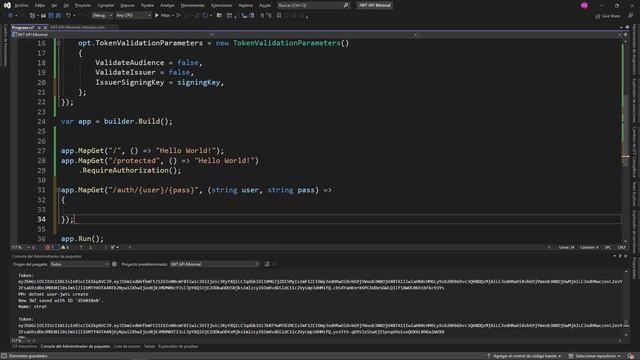
Task: Switch to the JWT API Minimal introduccion tab
Action: 78,27
